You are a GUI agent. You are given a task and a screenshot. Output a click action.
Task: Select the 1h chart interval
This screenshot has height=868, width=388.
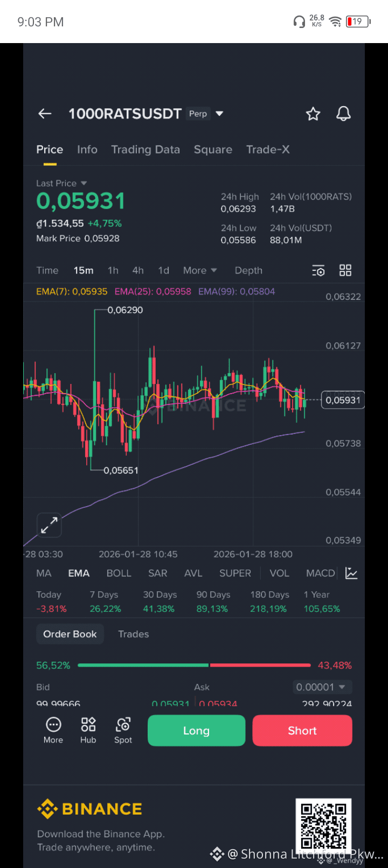click(x=113, y=270)
